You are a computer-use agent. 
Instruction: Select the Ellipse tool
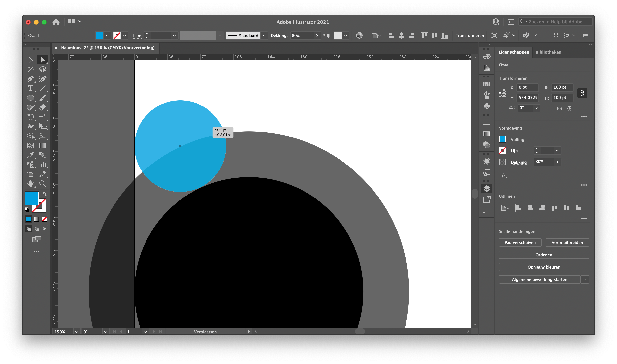pyautogui.click(x=30, y=98)
